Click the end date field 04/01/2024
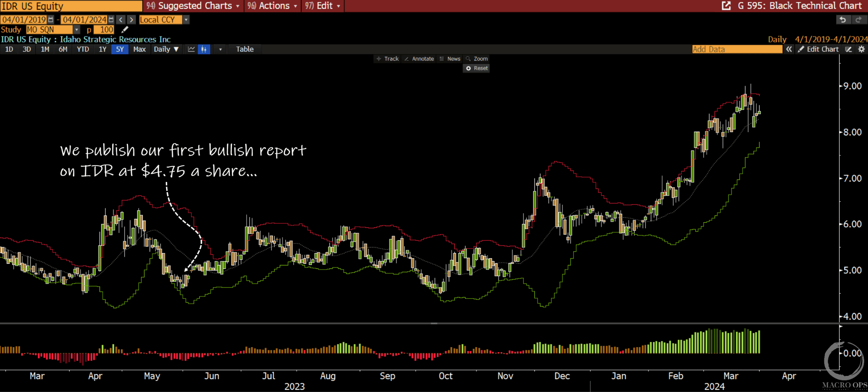The image size is (868, 392). 84,19
